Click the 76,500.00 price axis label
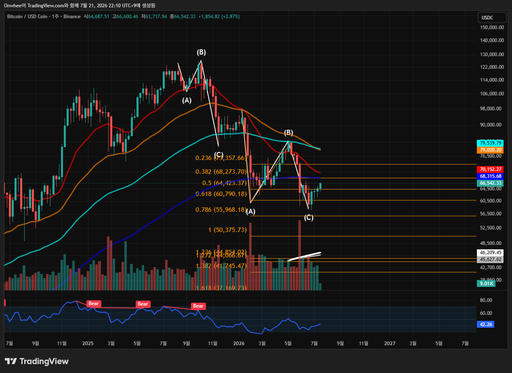The image size is (512, 373). (491, 156)
